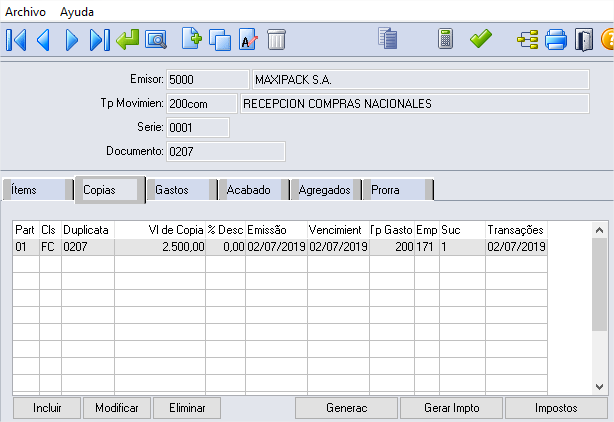Click the Vl de Copia column header
The width and height of the screenshot is (614, 422).
click(x=160, y=230)
